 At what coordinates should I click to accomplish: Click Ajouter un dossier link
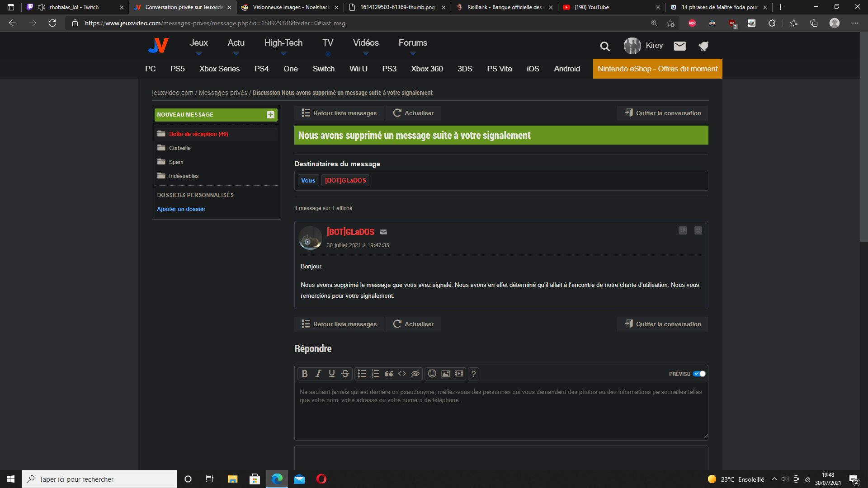pos(181,209)
